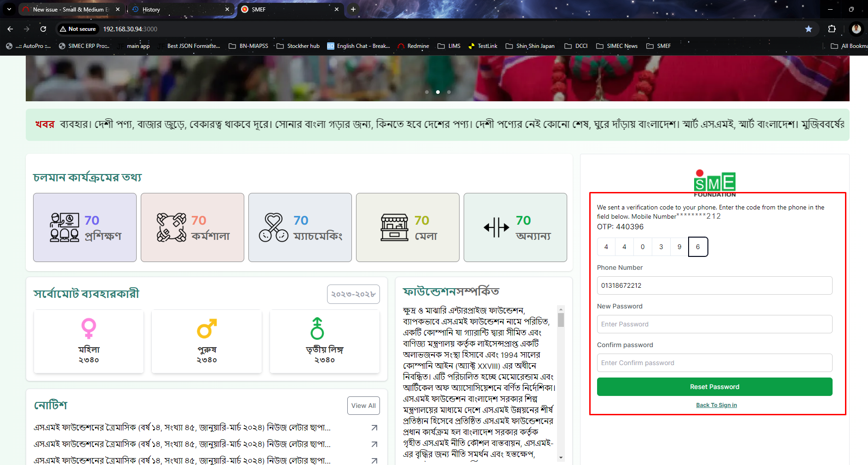
Task: Click the first OTP digit box
Action: (606, 247)
